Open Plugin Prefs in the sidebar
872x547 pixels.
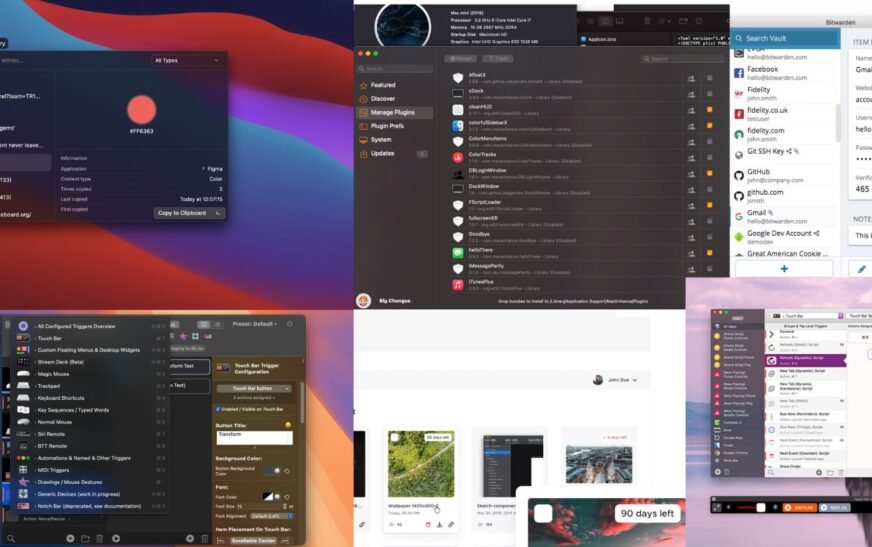click(x=387, y=126)
